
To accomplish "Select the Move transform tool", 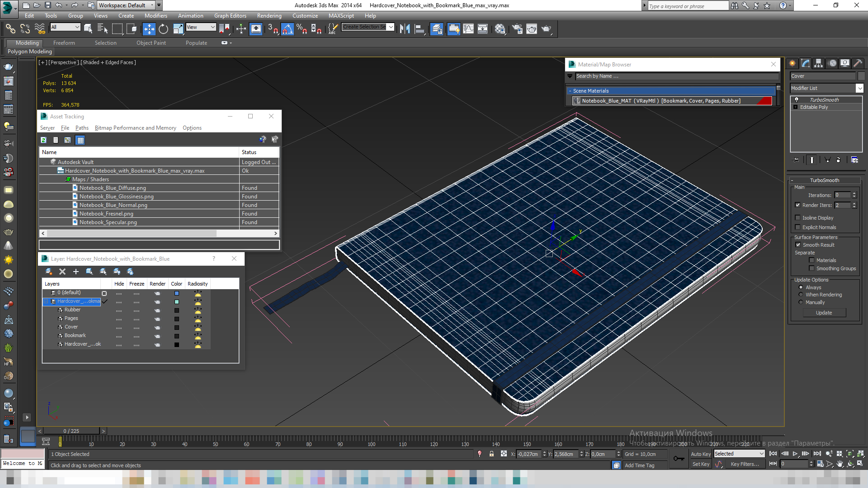I will 149,29.
